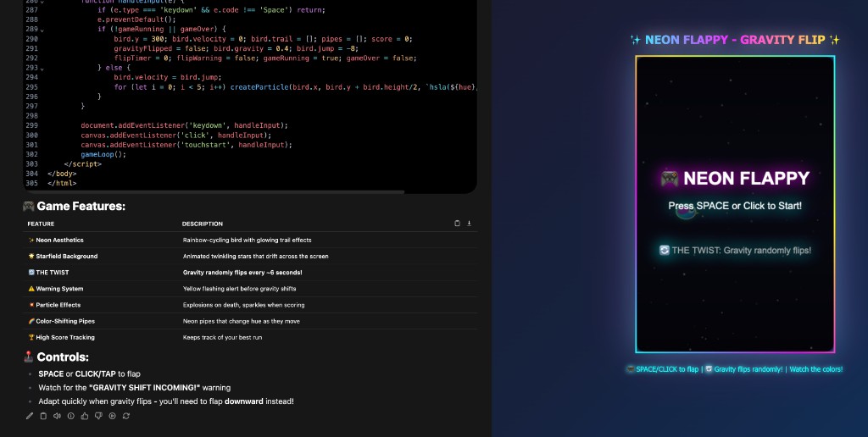Click the 'Controls:' heading
The image size is (868, 437).
56,357
